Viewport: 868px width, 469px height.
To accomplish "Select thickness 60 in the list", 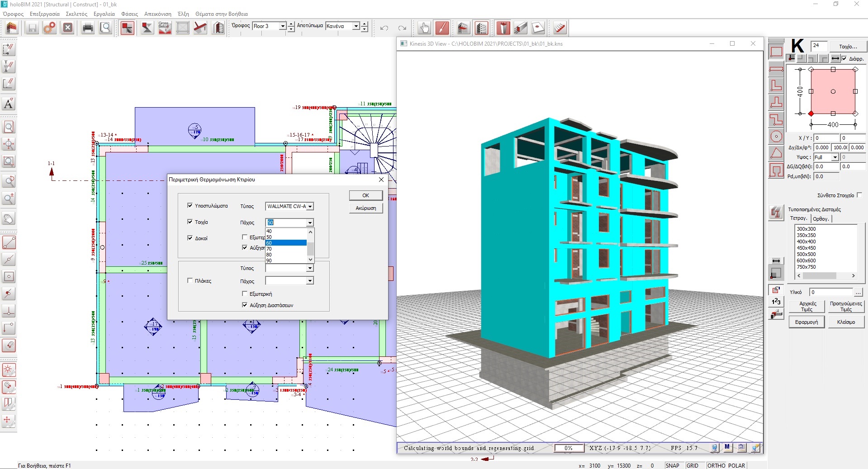I will coord(286,243).
